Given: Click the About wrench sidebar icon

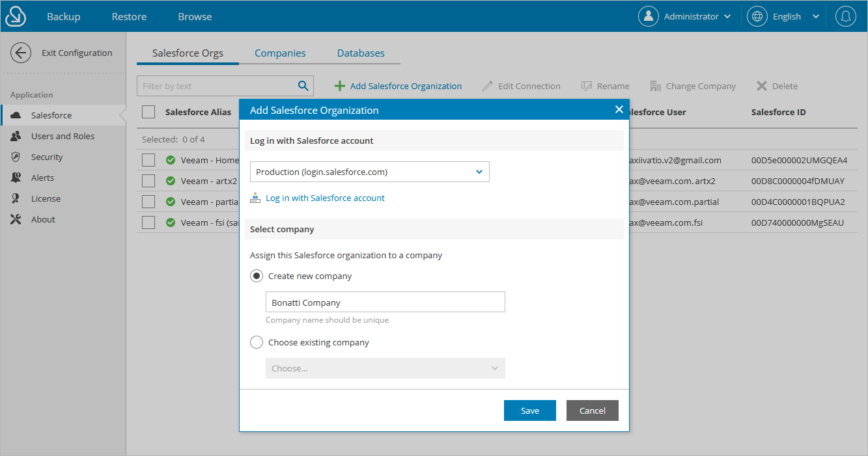Looking at the screenshot, I should 16,219.
